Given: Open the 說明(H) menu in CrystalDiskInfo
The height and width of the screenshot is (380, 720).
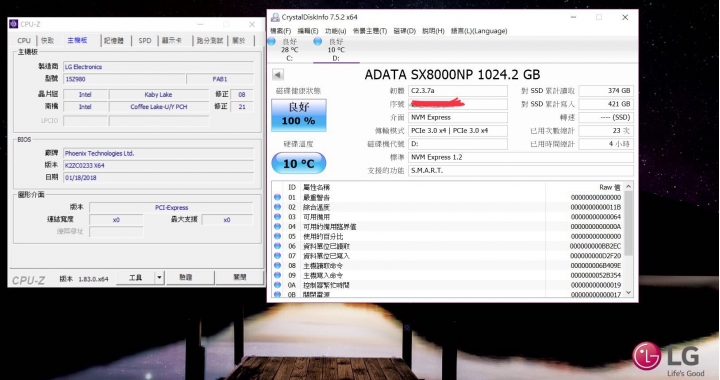Looking at the screenshot, I should (433, 31).
